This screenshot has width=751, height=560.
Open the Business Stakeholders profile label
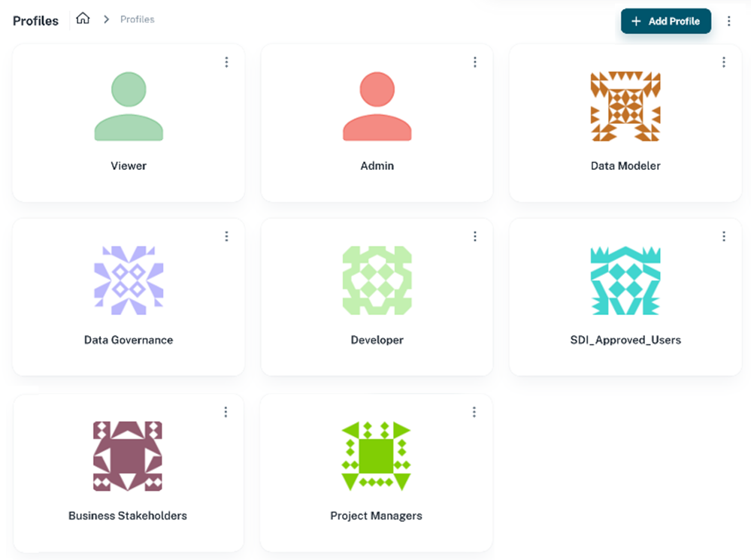(128, 516)
